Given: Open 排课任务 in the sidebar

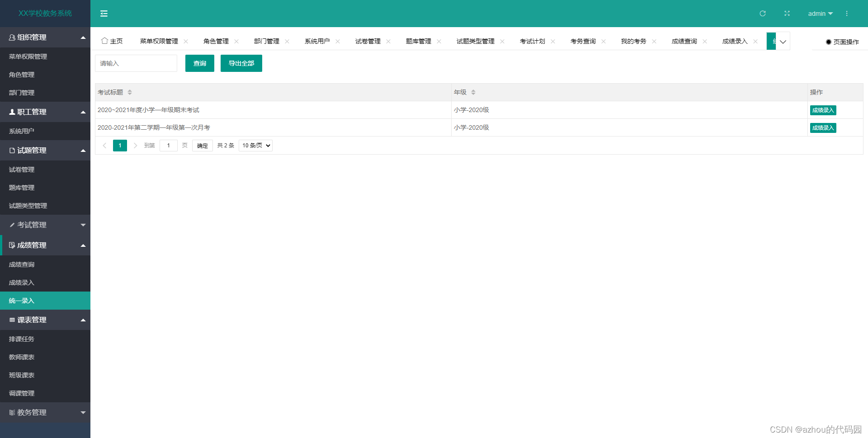Looking at the screenshot, I should (45, 339).
